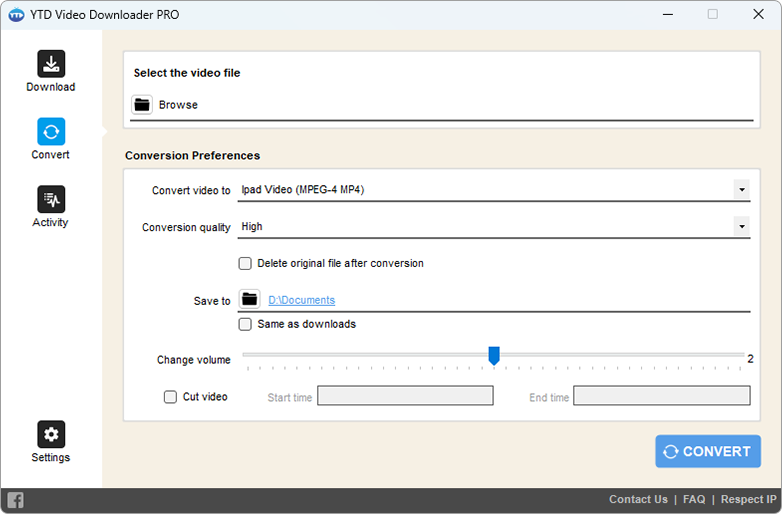Open the Download section icon
Viewport: 782px width, 514px height.
51,64
